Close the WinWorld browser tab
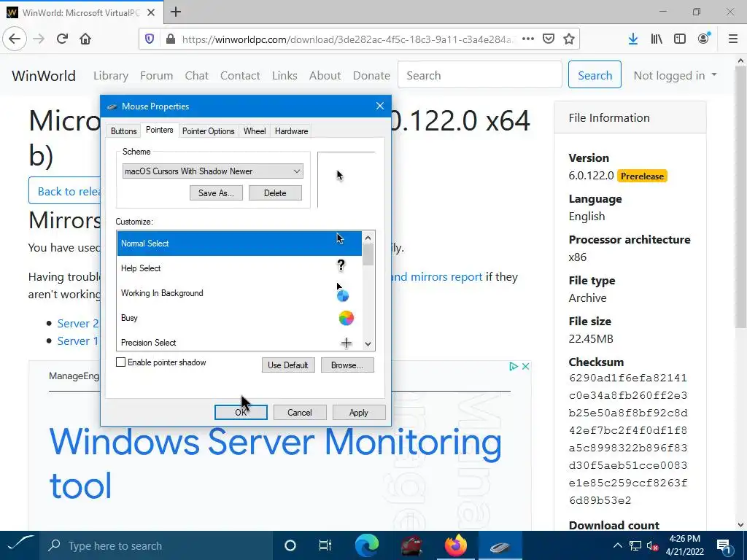 point(151,12)
